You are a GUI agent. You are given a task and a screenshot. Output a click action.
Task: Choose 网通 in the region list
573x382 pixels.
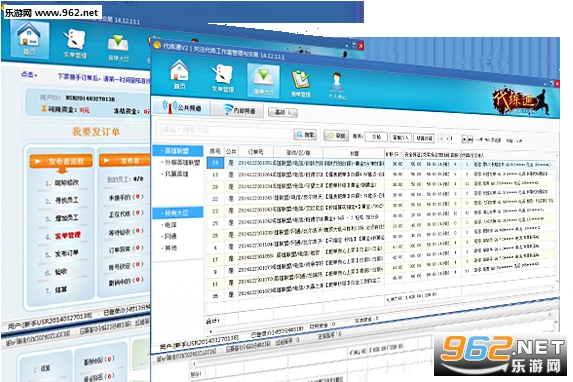click(x=170, y=237)
